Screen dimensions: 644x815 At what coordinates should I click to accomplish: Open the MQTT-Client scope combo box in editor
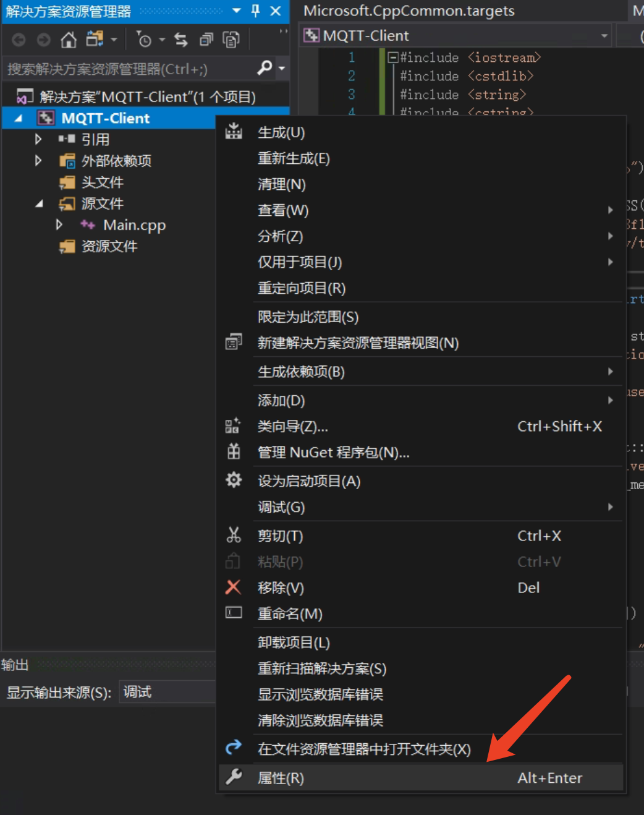click(x=455, y=36)
